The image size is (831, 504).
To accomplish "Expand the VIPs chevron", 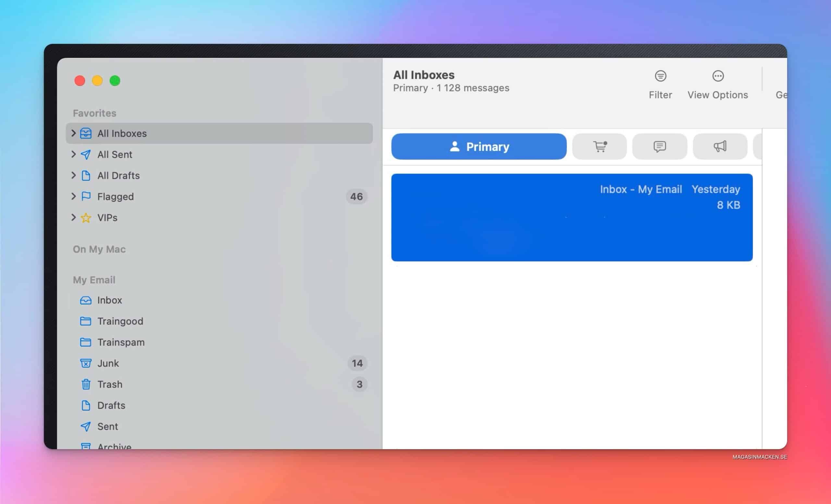I will (73, 217).
